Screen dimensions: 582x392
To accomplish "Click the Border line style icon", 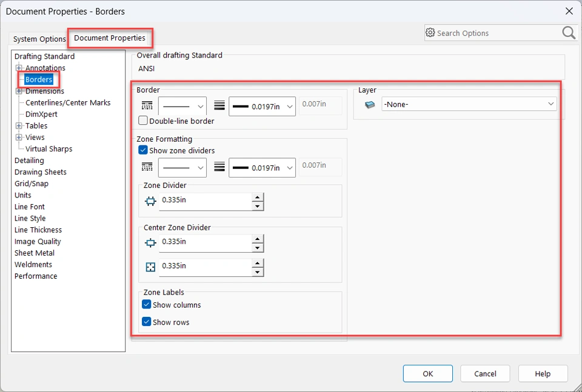I will [x=147, y=106].
